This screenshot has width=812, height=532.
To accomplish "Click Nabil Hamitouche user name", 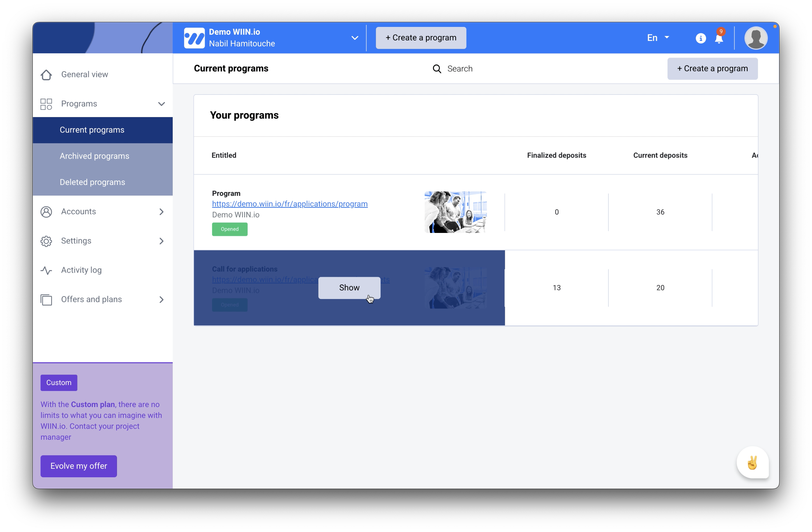I will pos(242,44).
